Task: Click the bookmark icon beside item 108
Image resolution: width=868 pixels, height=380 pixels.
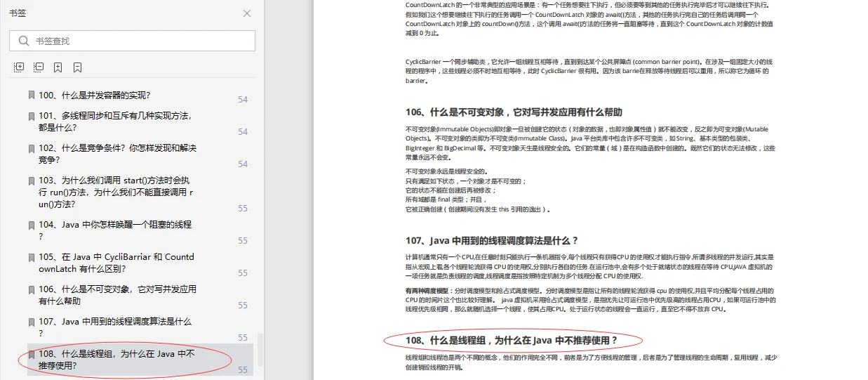Action: 31,354
